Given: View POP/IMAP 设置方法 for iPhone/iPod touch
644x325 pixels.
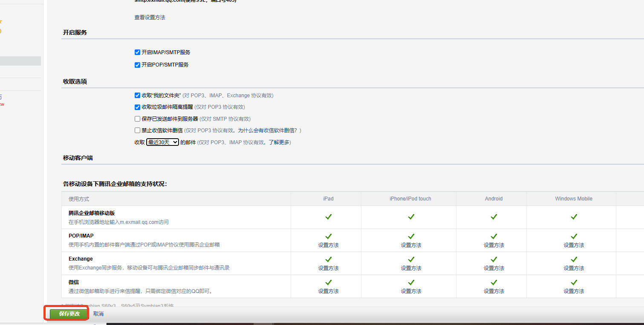Looking at the screenshot, I should point(411,245).
